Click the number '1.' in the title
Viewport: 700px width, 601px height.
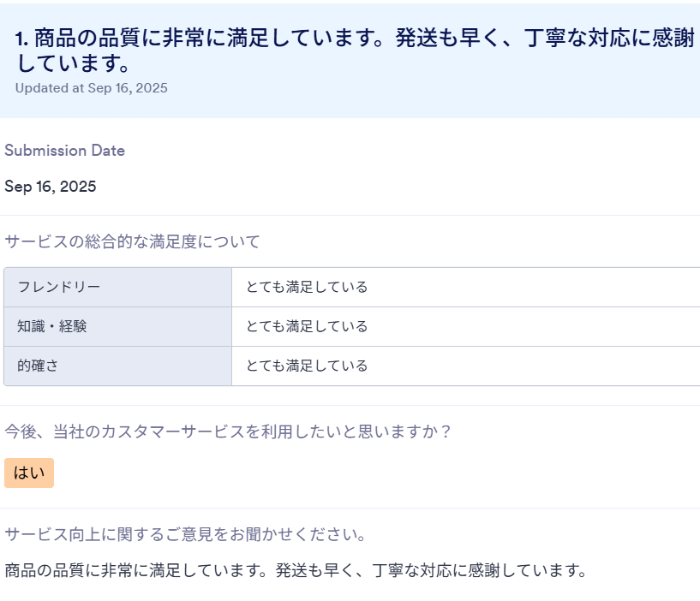point(22,39)
